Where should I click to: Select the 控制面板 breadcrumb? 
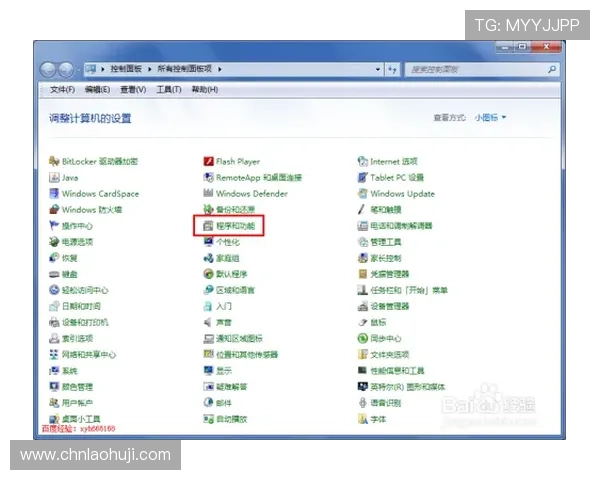click(x=126, y=69)
